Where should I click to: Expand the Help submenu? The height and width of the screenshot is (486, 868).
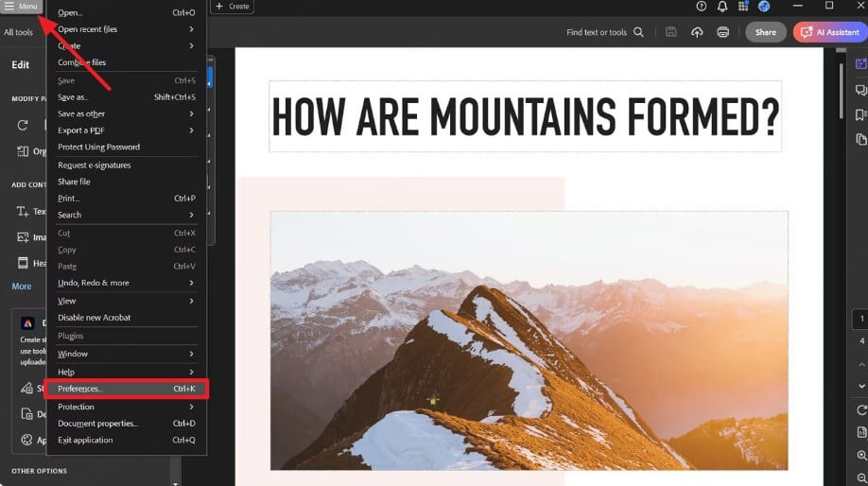(x=126, y=372)
